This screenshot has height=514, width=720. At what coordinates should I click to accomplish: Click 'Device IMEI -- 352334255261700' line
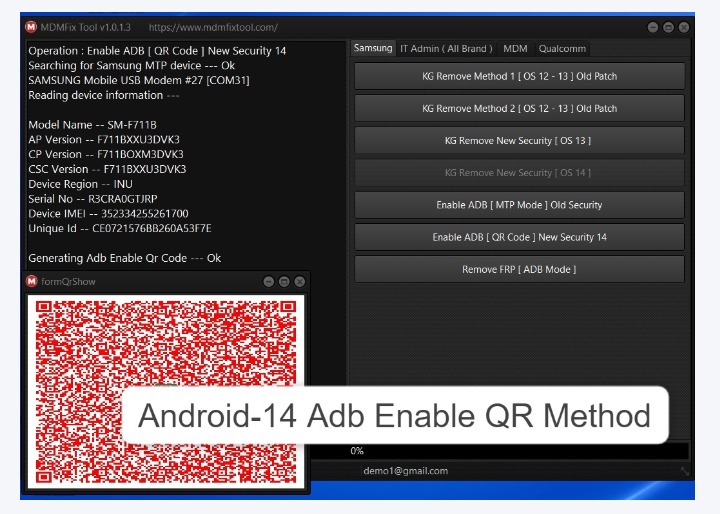click(x=108, y=213)
